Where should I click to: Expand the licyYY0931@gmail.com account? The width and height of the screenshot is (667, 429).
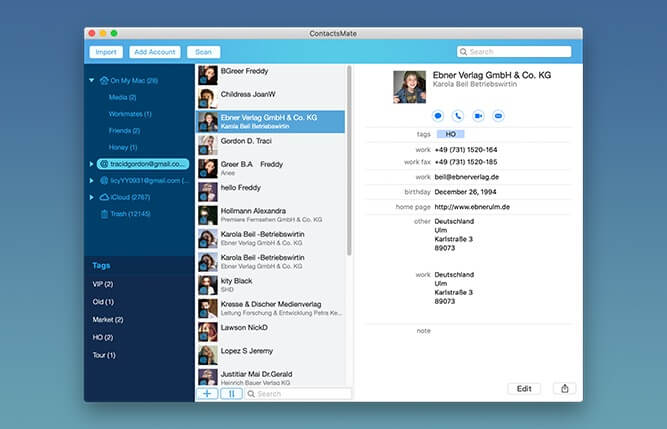click(92, 180)
